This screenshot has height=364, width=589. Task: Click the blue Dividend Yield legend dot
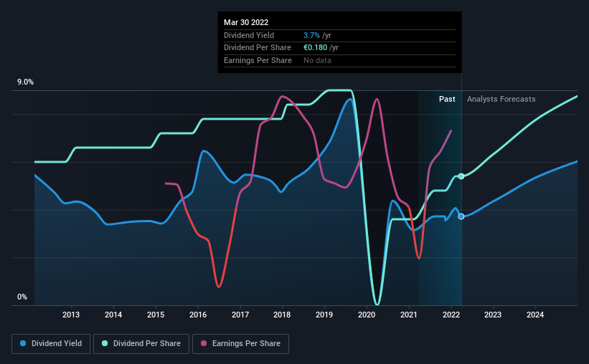(x=23, y=343)
